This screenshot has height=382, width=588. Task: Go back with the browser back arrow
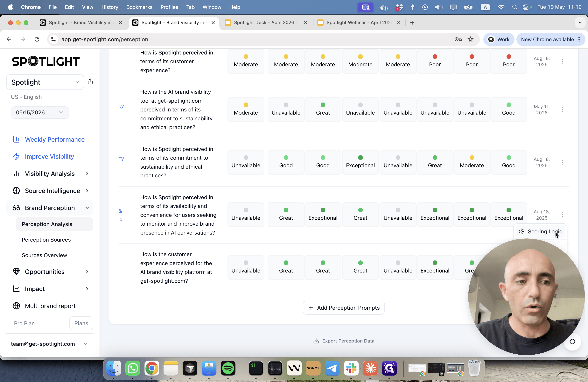[9, 39]
